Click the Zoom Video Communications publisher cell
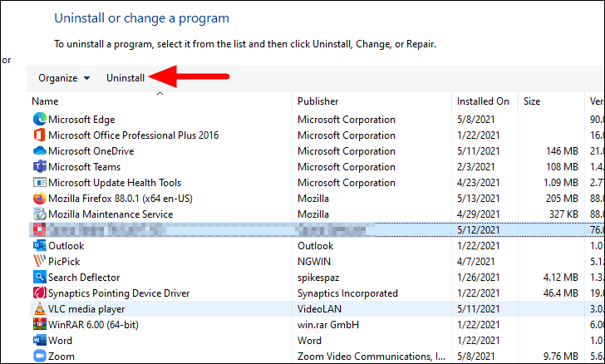Screen dimensions: 605x364 [x=371, y=357]
